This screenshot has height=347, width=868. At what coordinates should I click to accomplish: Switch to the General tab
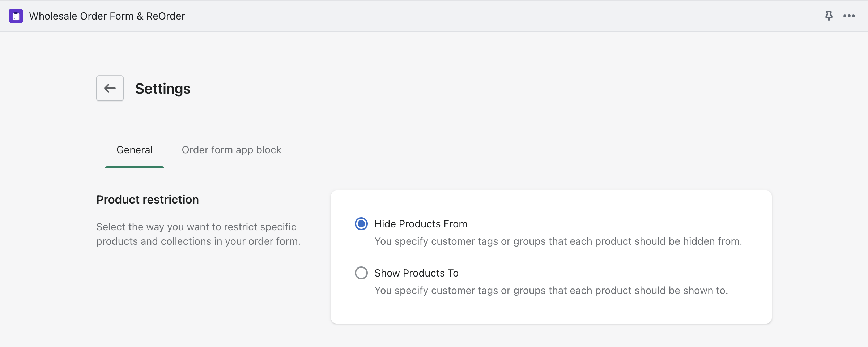[135, 150]
